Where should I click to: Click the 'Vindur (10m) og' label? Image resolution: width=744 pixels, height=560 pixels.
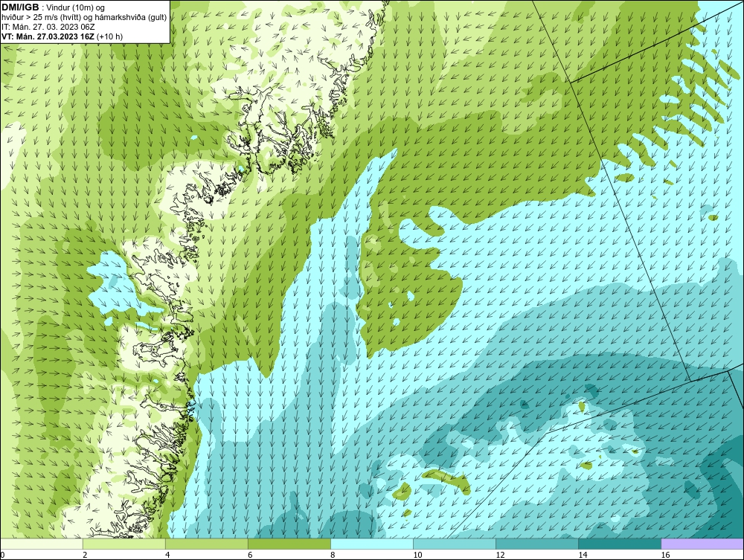point(76,8)
